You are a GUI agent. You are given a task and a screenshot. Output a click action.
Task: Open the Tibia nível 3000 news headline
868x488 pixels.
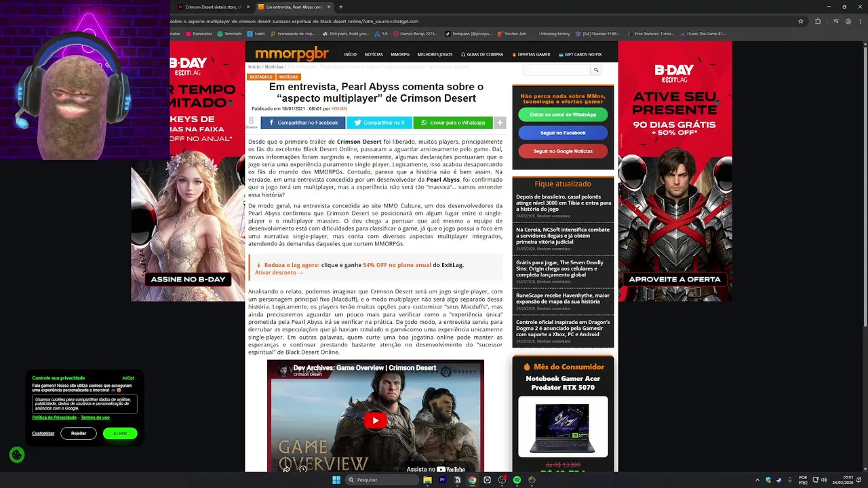pos(564,203)
